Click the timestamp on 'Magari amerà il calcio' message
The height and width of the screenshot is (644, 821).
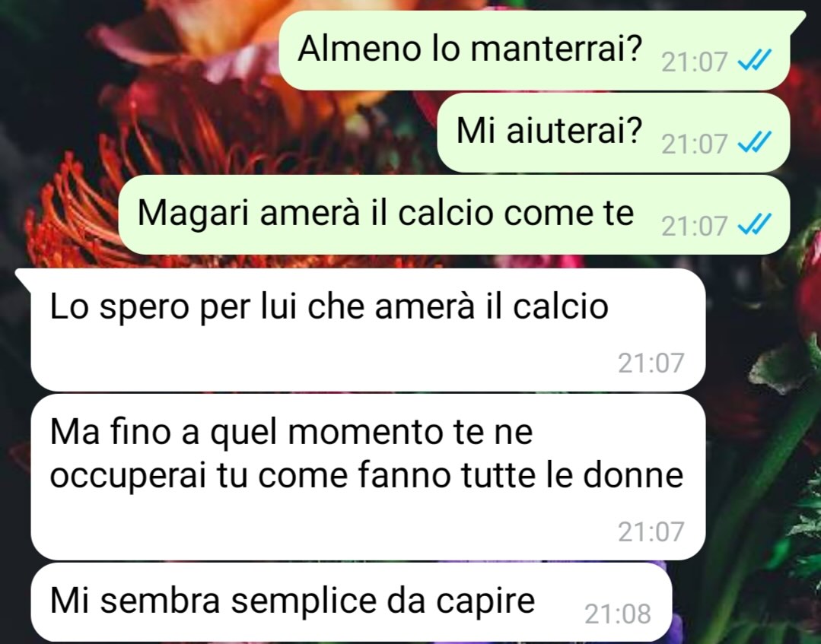[x=694, y=226]
